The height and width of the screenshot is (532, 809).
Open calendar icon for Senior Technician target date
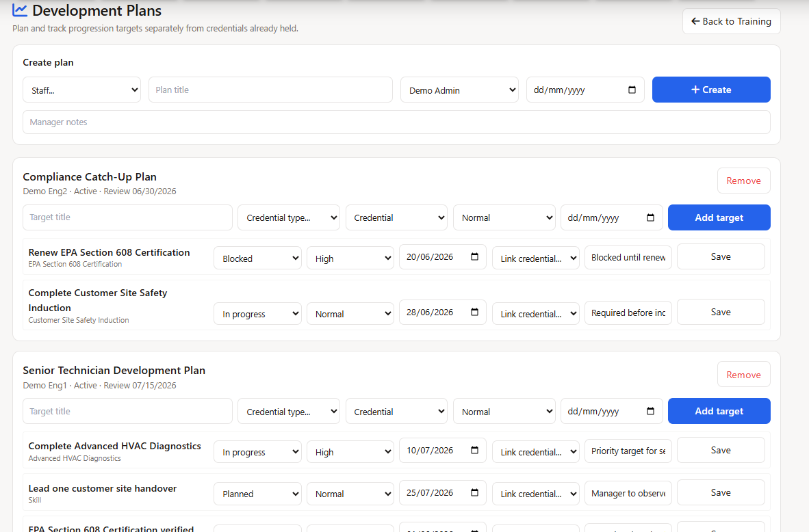[x=651, y=411]
